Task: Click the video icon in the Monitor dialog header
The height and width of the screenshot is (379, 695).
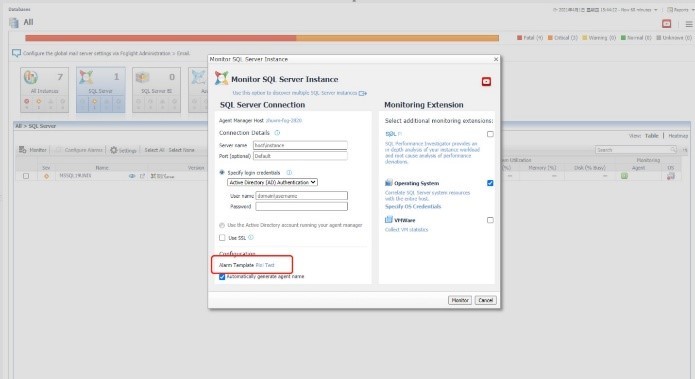Action: 486,82
